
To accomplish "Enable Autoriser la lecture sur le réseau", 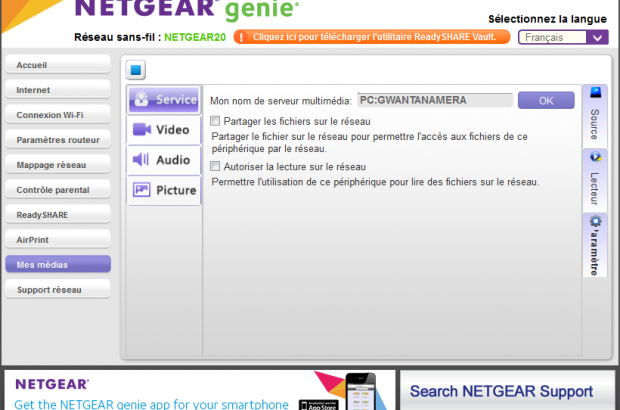I will tap(215, 167).
